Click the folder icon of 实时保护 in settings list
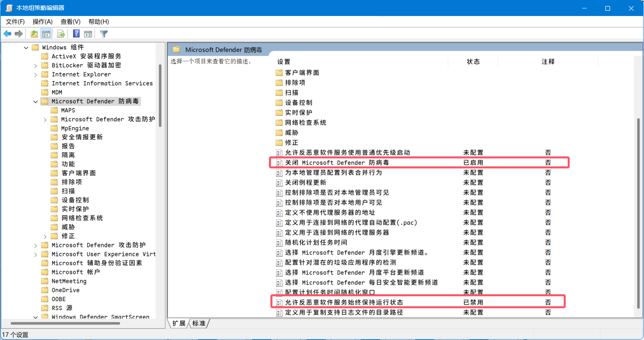The width and height of the screenshot is (644, 340). tap(279, 113)
